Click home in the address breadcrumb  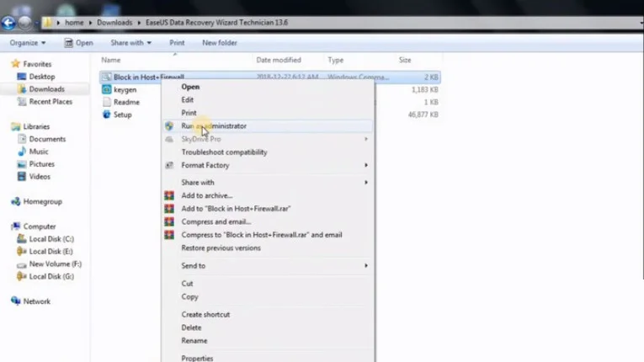pyautogui.click(x=74, y=23)
